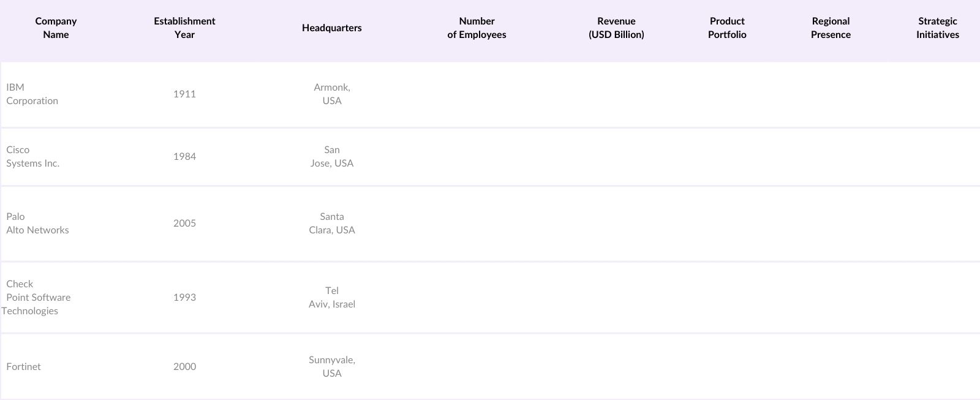Screen dimensions: 980x400
Task: Select the Cisco Systems Inc. cell
Action: click(32, 156)
